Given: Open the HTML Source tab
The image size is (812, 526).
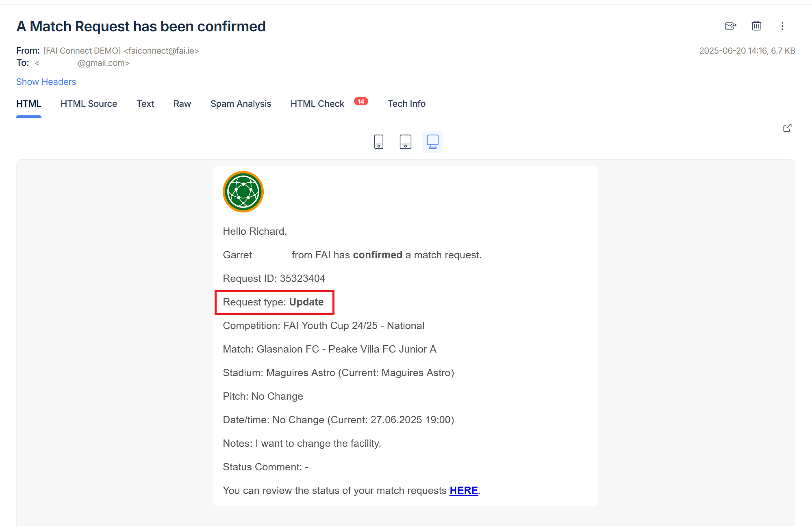Looking at the screenshot, I should 89,104.
